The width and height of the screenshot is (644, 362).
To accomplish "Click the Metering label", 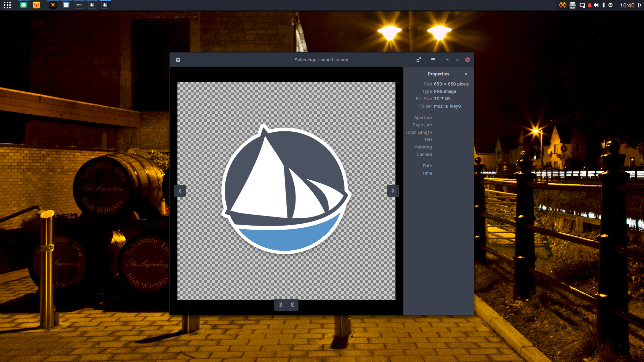I will [423, 147].
